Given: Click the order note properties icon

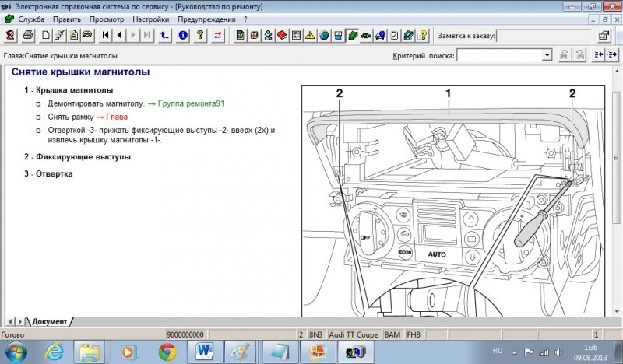Looking at the screenshot, I should pos(604,35).
